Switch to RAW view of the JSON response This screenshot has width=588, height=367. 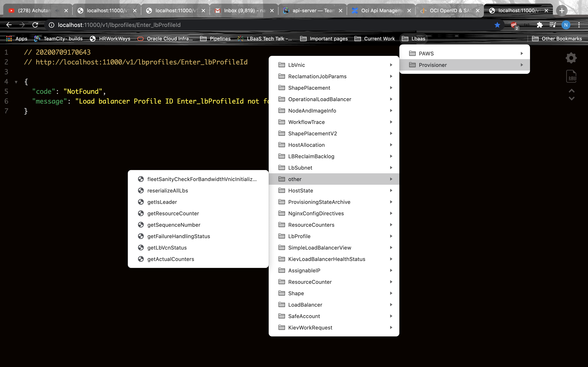click(x=571, y=76)
